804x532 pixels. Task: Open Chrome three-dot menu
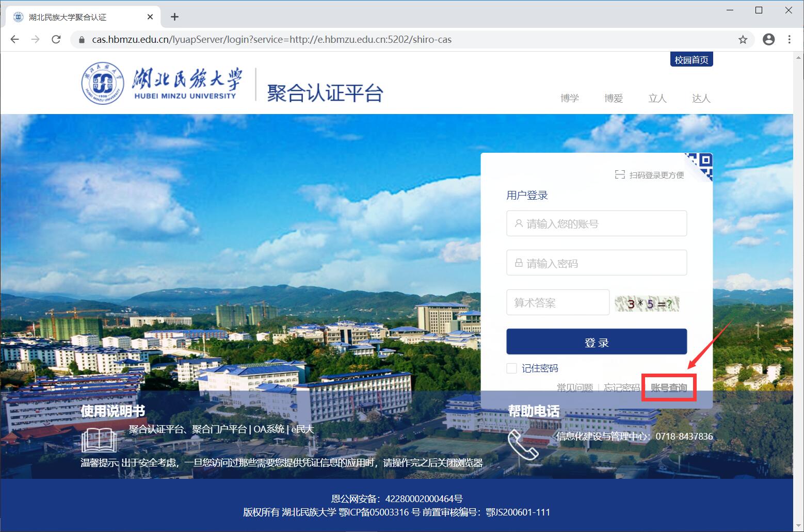tap(789, 39)
